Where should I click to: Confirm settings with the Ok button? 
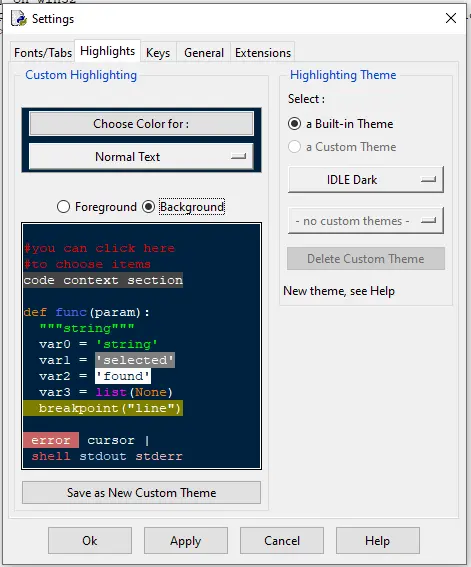click(90, 541)
